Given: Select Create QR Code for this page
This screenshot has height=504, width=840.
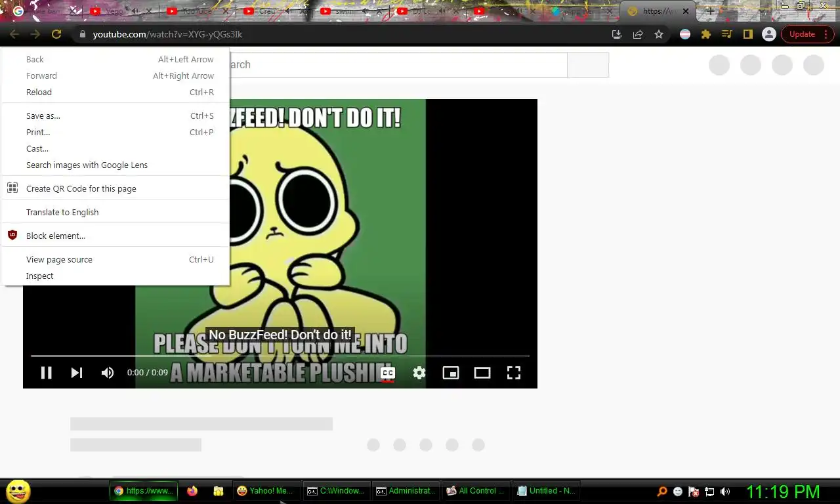Looking at the screenshot, I should pos(115,188).
